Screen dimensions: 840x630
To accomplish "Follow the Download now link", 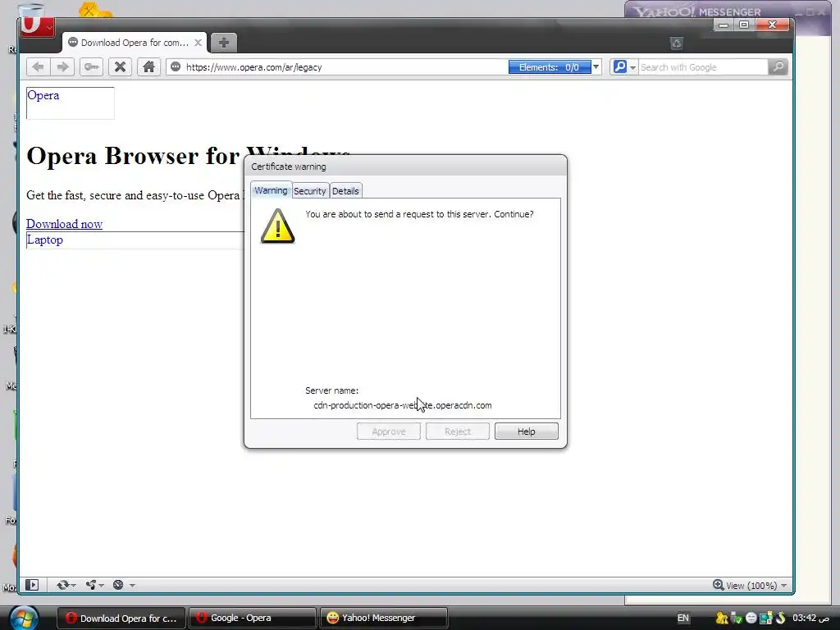I will point(64,224).
